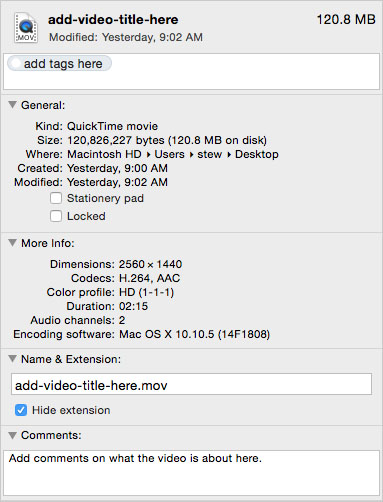Click the header 'Modified: Yesterday, 9:02 AM' line

coord(126,37)
